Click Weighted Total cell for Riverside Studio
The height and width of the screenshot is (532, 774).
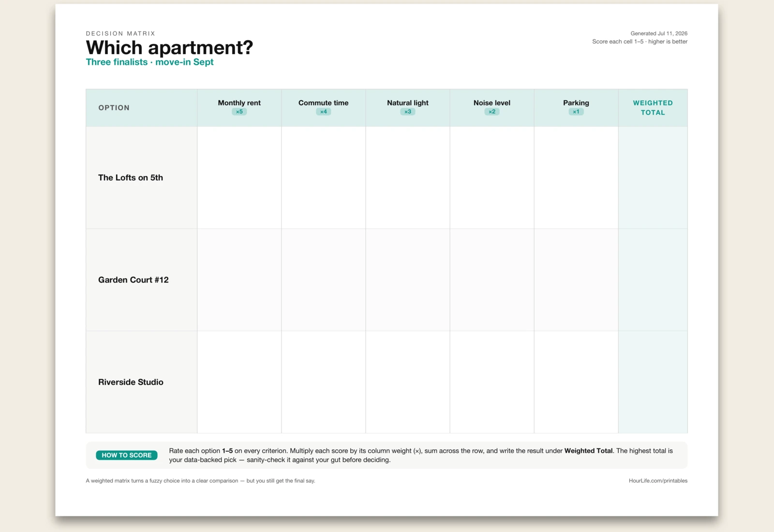tap(653, 382)
